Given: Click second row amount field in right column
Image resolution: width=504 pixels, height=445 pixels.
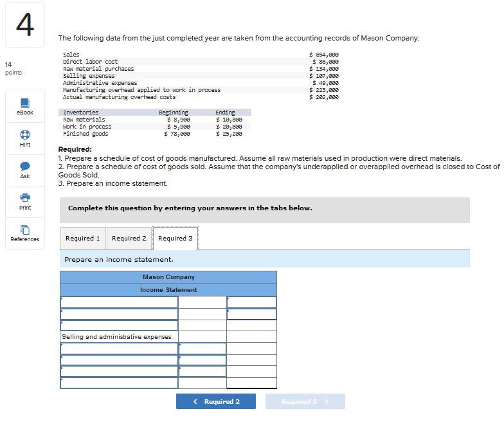Looking at the screenshot, I should [x=251, y=314].
